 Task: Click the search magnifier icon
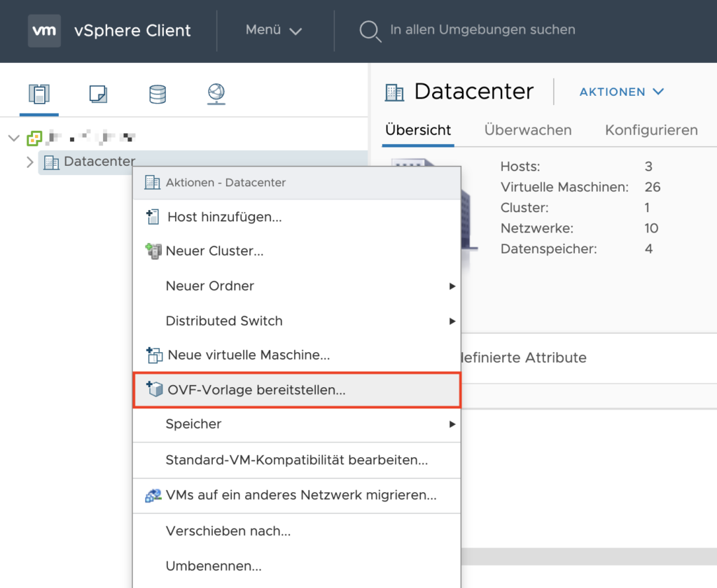click(370, 31)
